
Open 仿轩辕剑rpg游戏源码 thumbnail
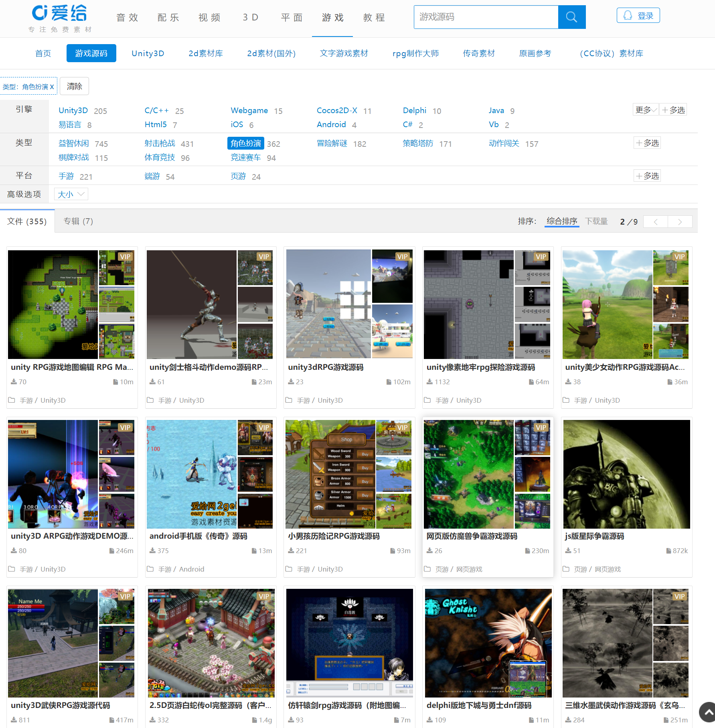tap(350, 643)
